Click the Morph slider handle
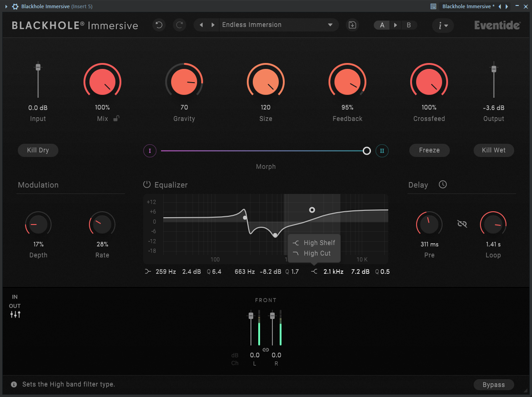 coord(366,151)
